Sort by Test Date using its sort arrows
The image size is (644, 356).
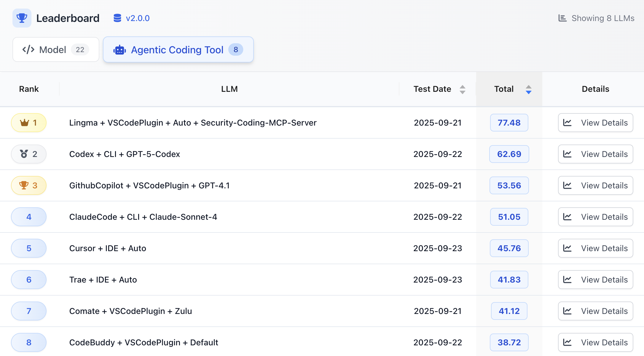tap(463, 89)
